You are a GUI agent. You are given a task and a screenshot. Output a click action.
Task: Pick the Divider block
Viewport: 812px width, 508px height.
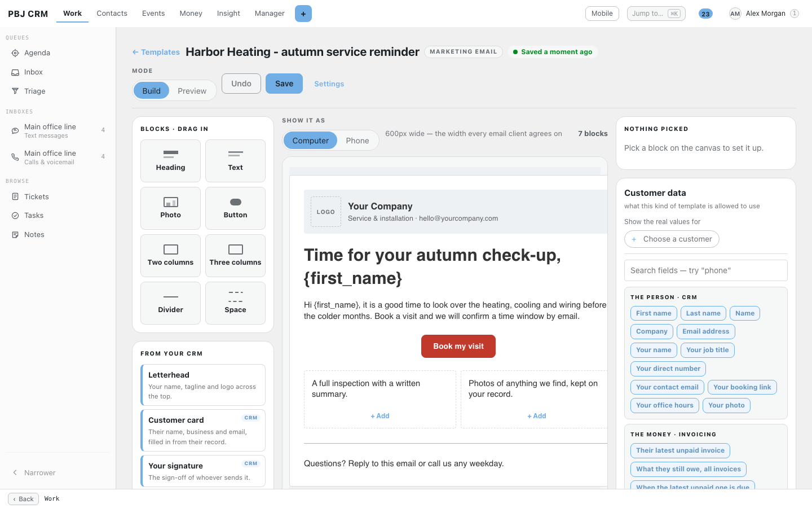(170, 303)
